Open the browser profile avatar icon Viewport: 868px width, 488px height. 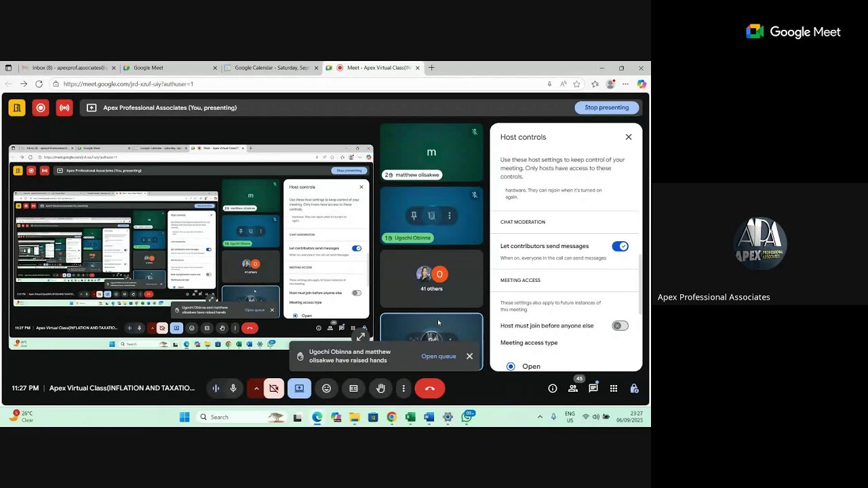[610, 84]
